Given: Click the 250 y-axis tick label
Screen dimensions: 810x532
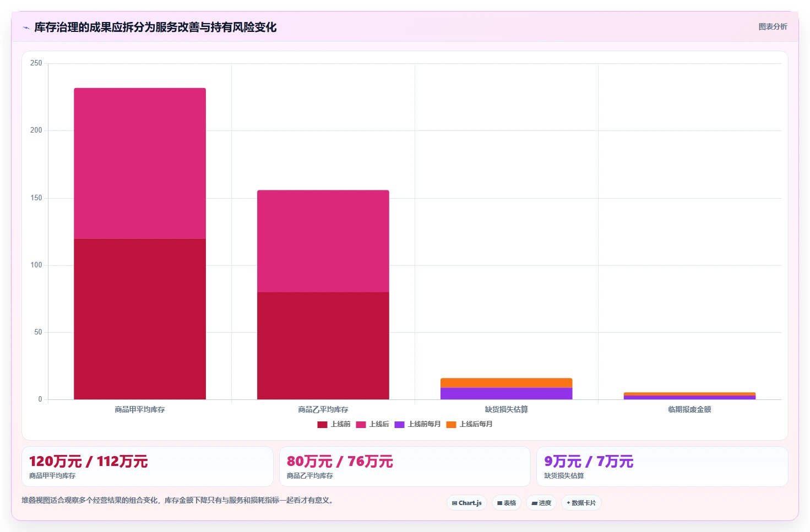Looking at the screenshot, I should click(x=36, y=63).
